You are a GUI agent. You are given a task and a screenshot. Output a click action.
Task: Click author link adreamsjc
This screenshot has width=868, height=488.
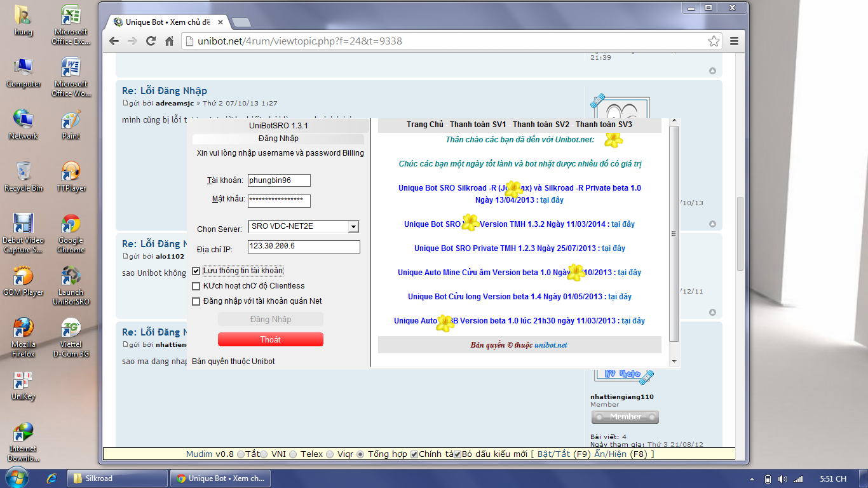[x=175, y=103]
